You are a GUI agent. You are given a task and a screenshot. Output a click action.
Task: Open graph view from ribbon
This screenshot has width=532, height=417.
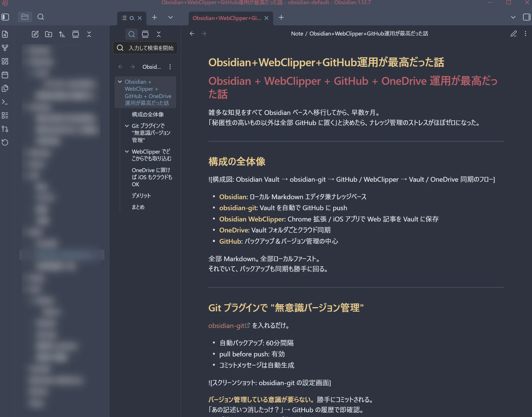click(x=5, y=48)
